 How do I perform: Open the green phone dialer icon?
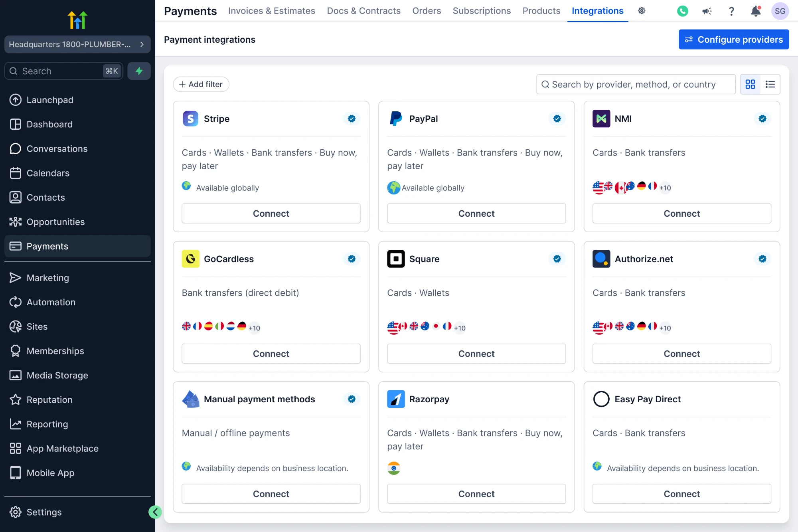coord(683,11)
